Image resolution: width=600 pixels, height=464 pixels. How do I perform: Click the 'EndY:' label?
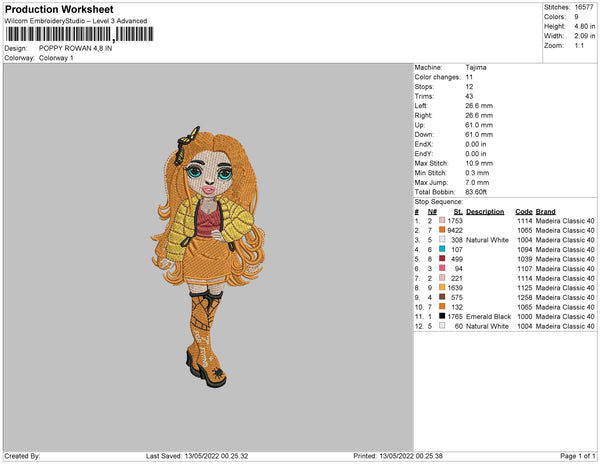(x=424, y=153)
